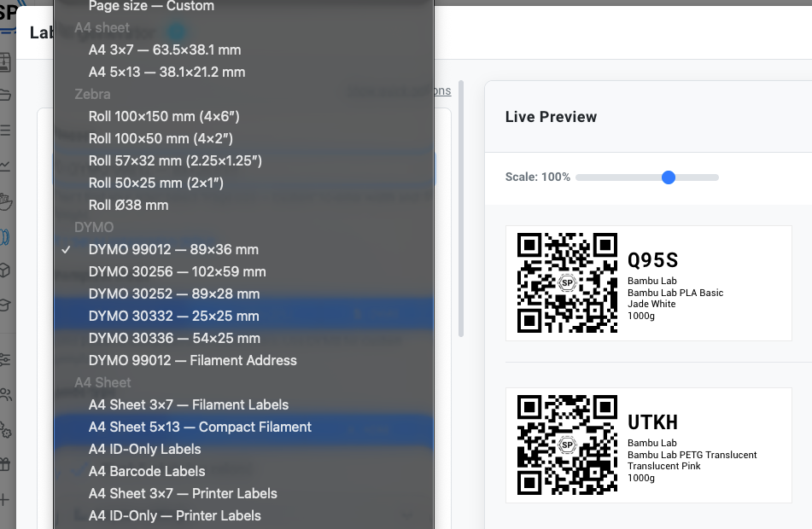Image resolution: width=812 pixels, height=529 pixels.
Task: Click the 'Scale: 100%' label
Action: 538,177
